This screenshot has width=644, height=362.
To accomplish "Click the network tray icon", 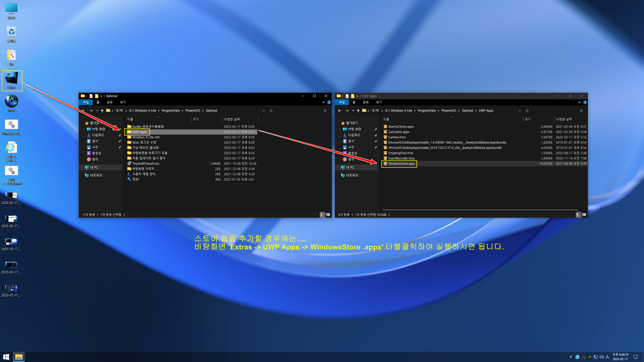I will tap(596, 357).
